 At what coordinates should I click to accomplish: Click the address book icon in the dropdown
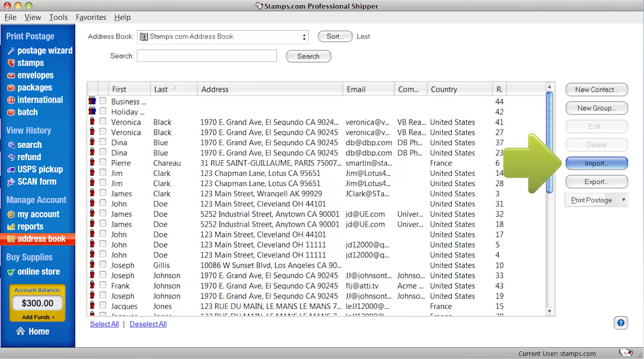144,37
